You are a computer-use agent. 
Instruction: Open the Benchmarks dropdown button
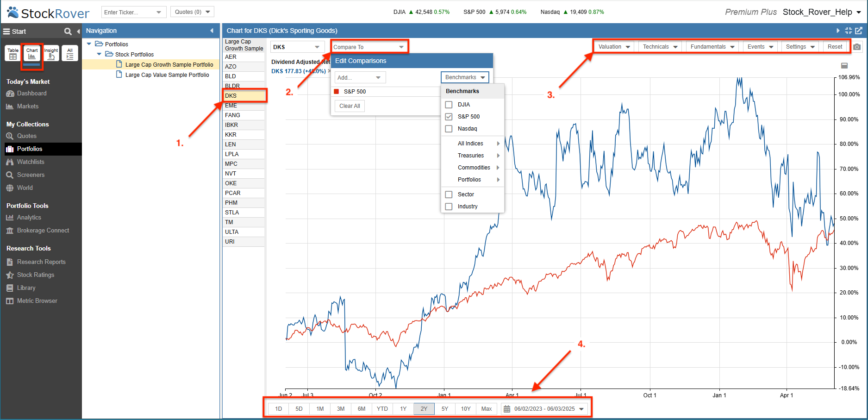[465, 77]
